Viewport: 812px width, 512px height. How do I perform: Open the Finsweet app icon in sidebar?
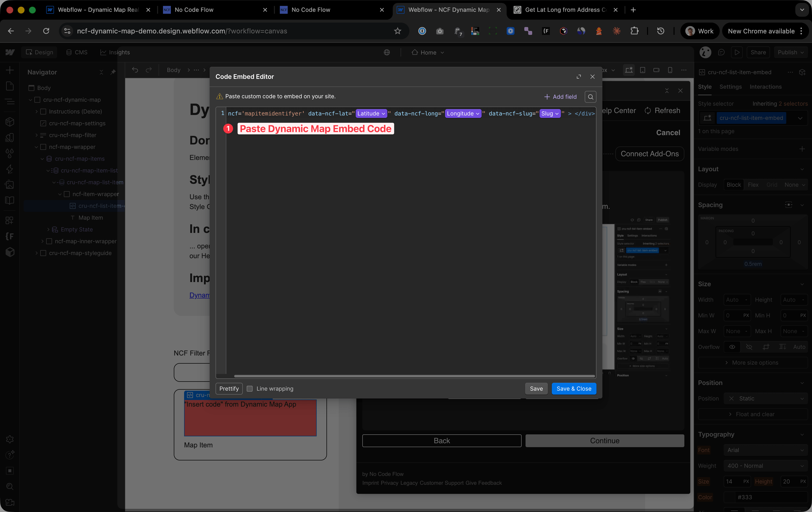click(x=10, y=236)
